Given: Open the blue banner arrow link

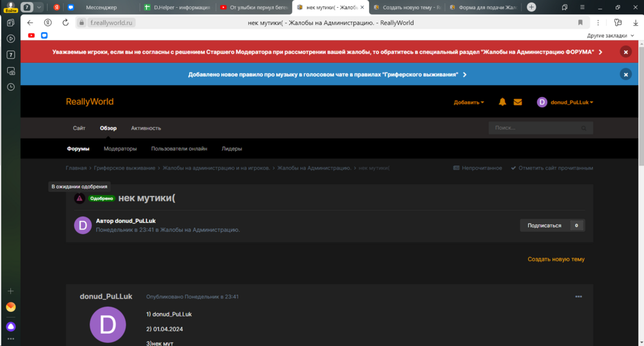Looking at the screenshot, I should pos(464,75).
